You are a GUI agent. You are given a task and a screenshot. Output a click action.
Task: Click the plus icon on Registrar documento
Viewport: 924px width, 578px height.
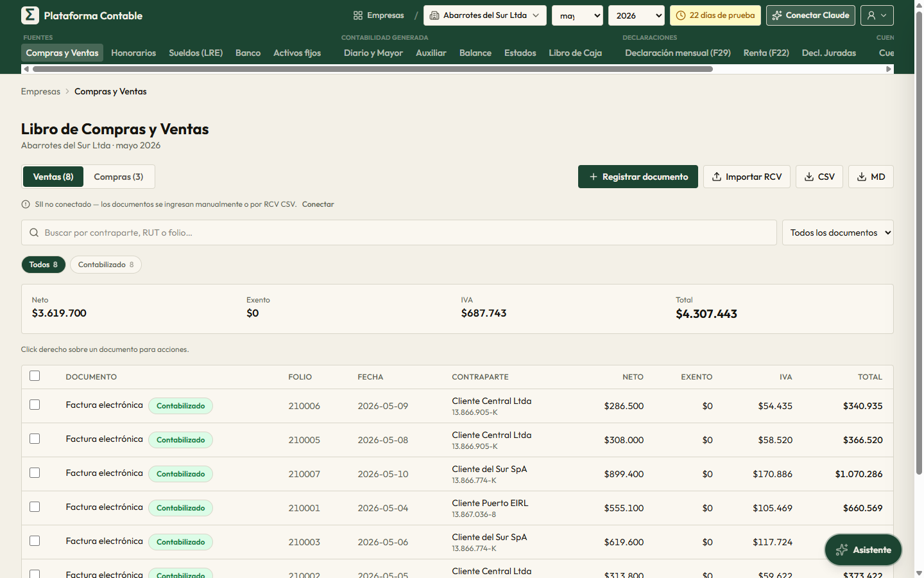594,177
